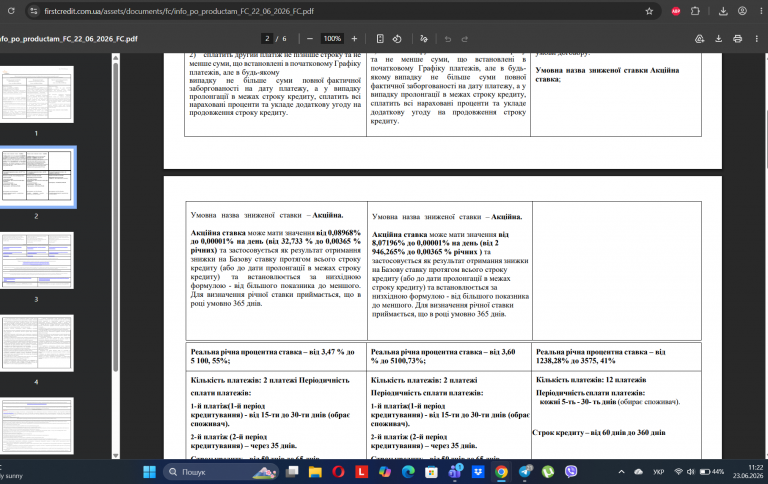The width and height of the screenshot is (768, 484).
Task: Open weather widget showing sunny
Action: click(x=11, y=472)
